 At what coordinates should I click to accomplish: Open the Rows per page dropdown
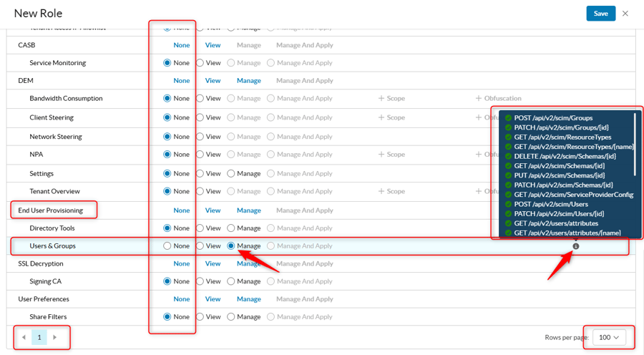(609, 337)
